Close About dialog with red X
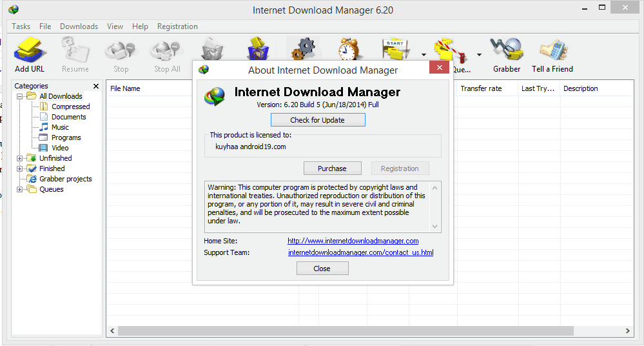Viewport: 644px width, 346px height. (439, 68)
